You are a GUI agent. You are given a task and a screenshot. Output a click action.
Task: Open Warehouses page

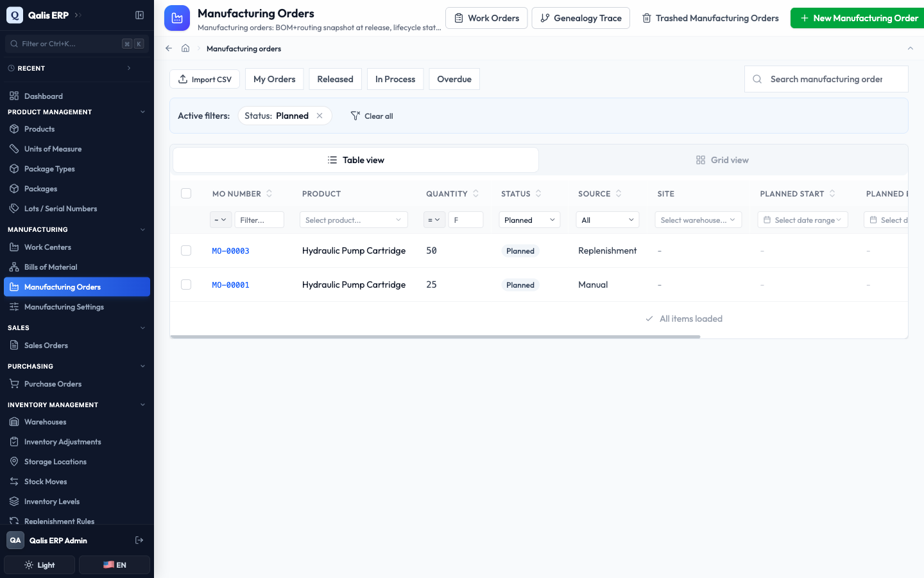[x=77, y=422]
